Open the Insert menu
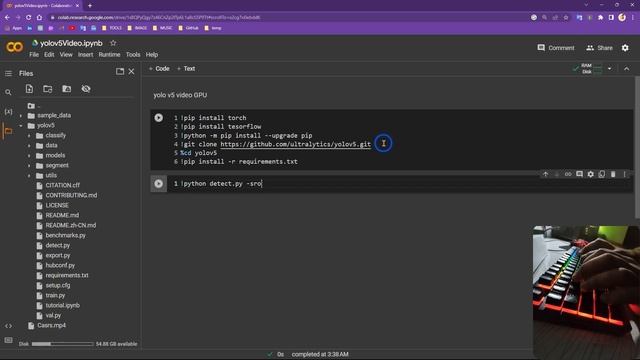Screen dimensions: 640x360 coord(86,55)
